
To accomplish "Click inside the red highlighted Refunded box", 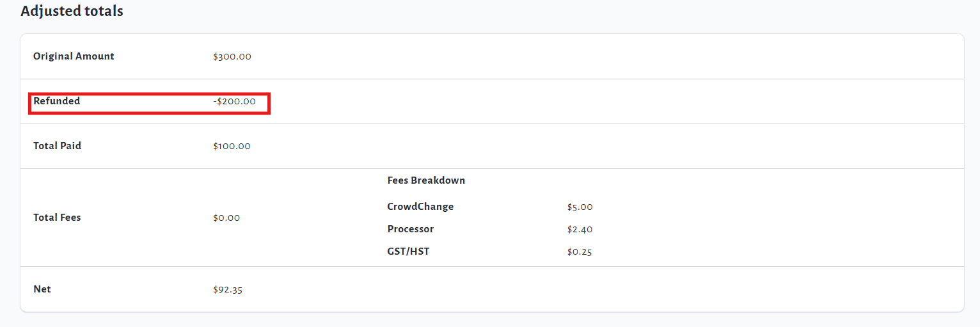I will tap(149, 102).
